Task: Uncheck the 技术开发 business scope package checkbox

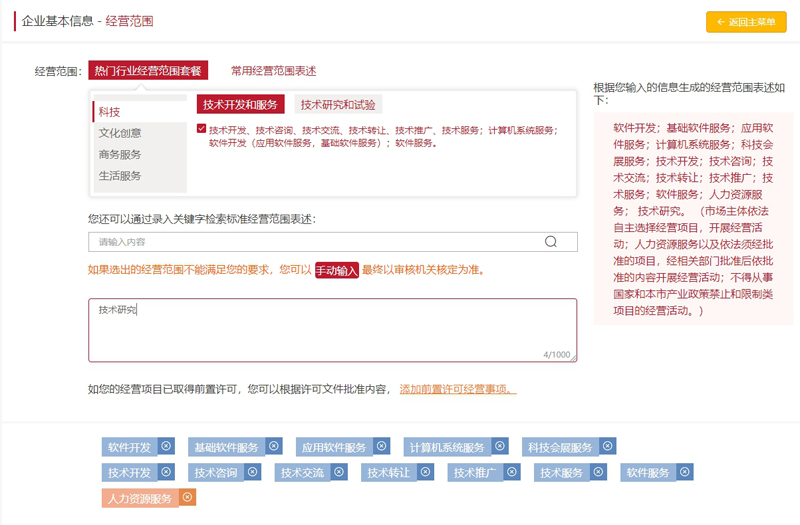Action: (202, 129)
